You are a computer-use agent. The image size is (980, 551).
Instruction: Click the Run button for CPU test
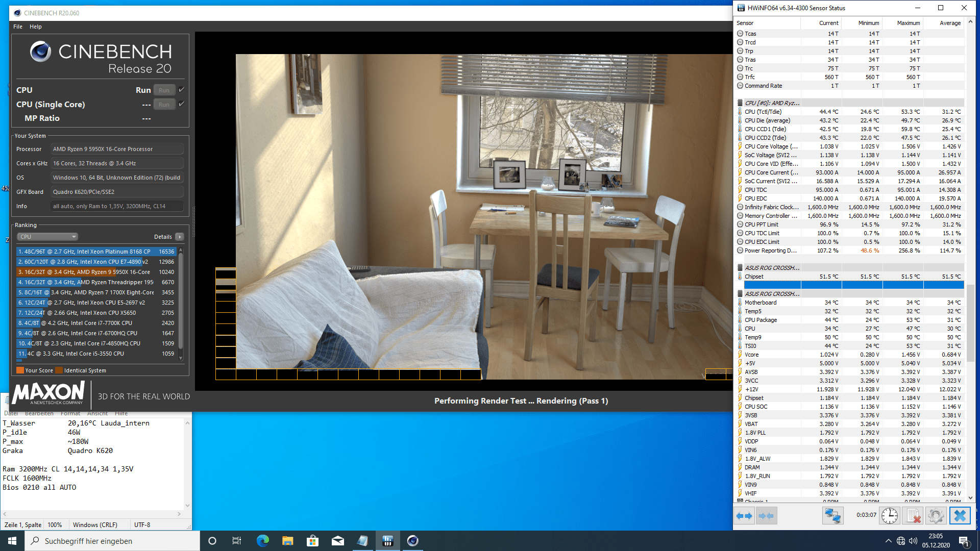click(164, 90)
